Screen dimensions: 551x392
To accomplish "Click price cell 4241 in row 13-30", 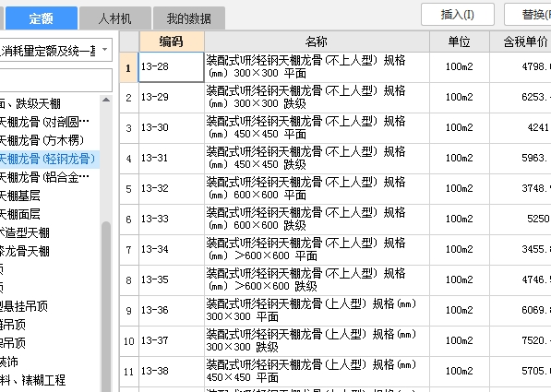I will pyautogui.click(x=521, y=128).
